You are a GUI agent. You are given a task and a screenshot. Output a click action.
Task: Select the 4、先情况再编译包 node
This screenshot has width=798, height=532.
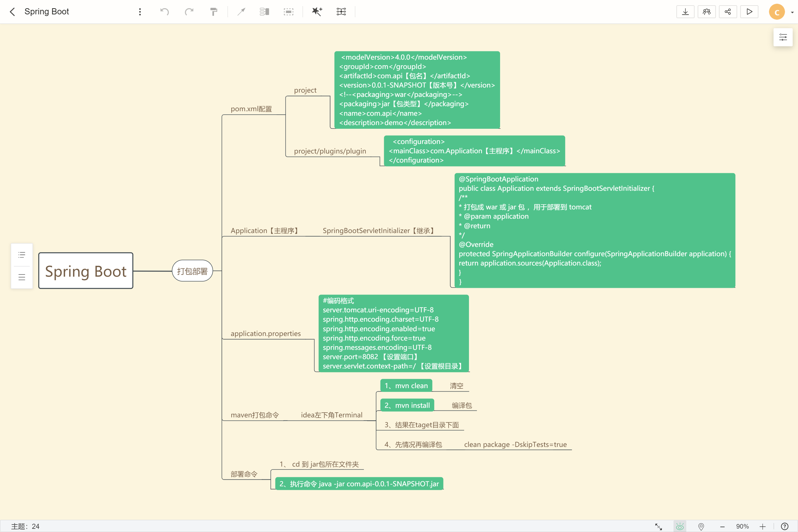(x=413, y=444)
